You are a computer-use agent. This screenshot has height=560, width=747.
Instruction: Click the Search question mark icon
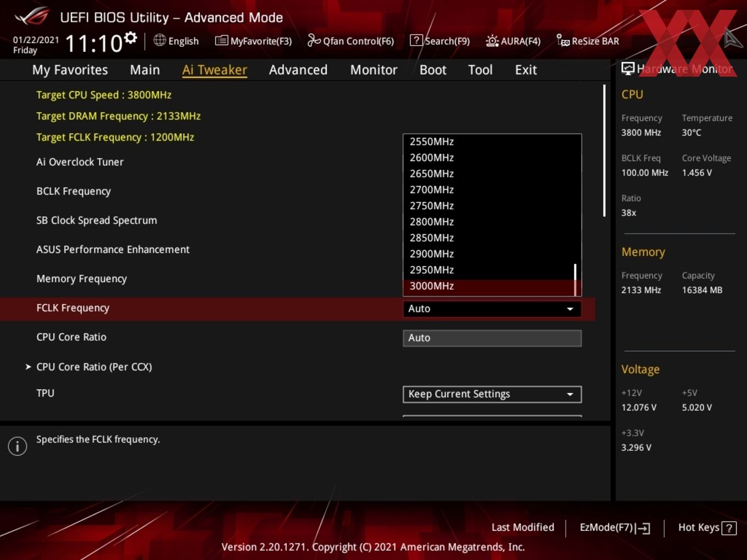[416, 40]
